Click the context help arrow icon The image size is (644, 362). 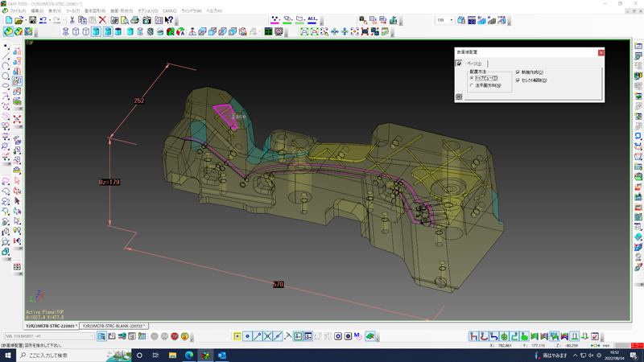click(x=169, y=20)
